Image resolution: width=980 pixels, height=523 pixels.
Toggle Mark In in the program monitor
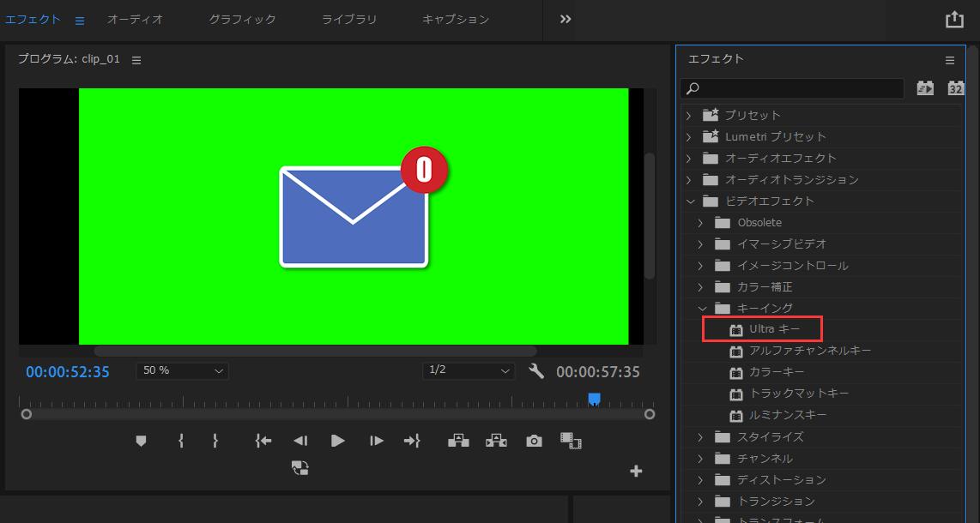point(180,441)
